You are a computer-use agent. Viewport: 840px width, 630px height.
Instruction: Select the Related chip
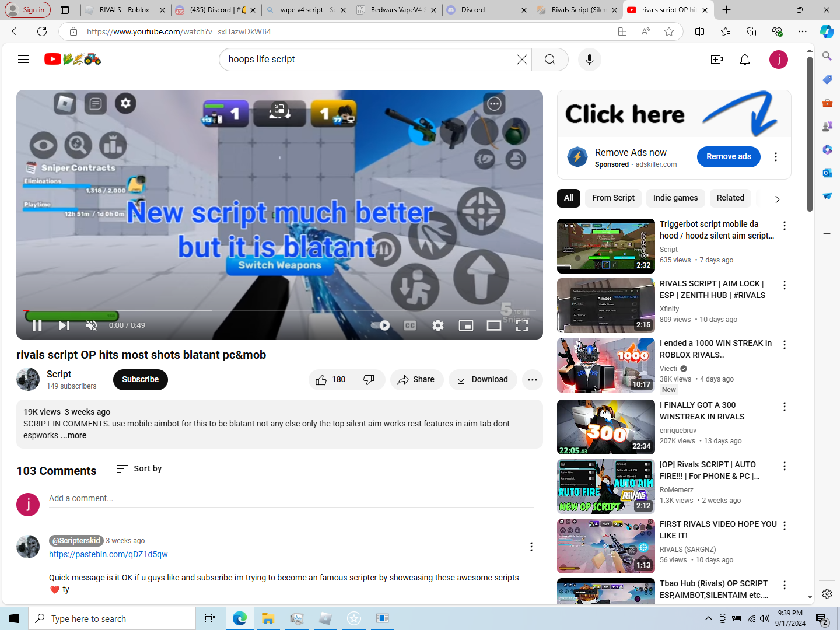[x=730, y=198]
